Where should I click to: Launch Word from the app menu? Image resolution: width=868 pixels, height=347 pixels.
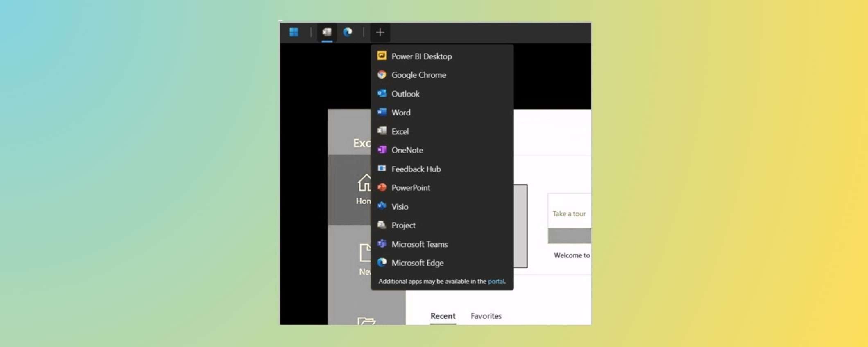click(400, 113)
